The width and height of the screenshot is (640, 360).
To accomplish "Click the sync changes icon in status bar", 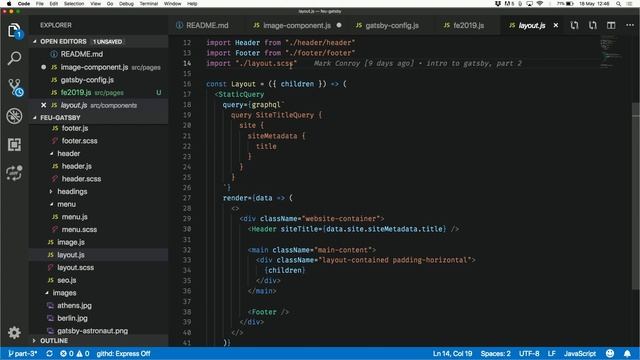I will pos(49,353).
